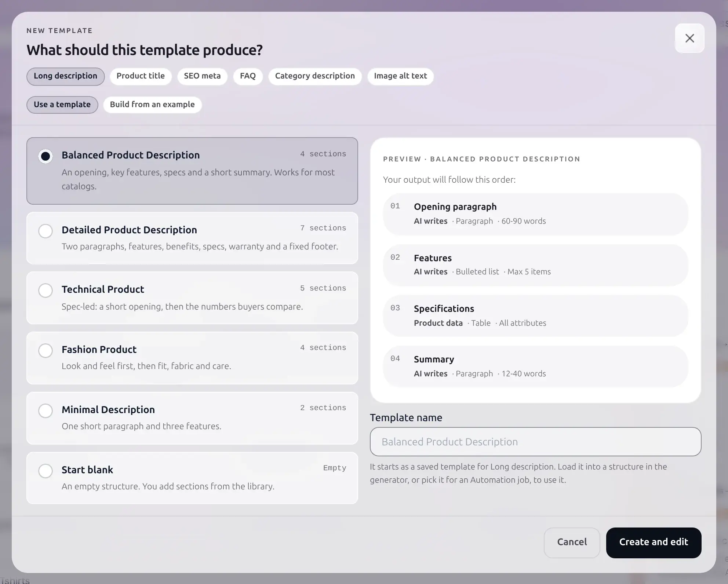Screen dimensions: 728x584
Task: Select the Fashion Product radio option
Action: (45, 351)
